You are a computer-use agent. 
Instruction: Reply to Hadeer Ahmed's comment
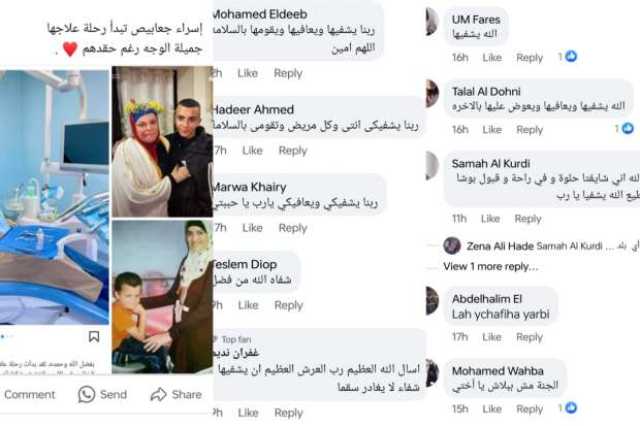293,151
